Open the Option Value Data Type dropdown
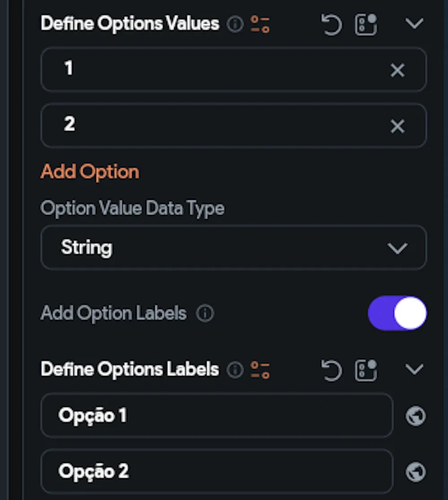 pos(234,247)
